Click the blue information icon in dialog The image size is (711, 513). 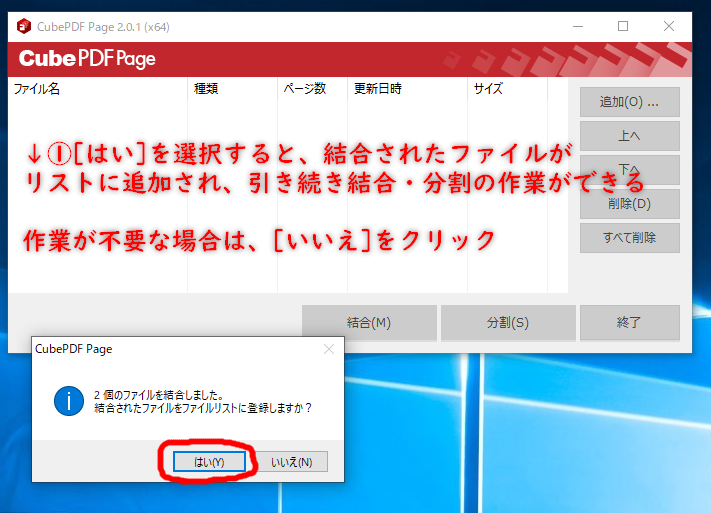coord(69,401)
